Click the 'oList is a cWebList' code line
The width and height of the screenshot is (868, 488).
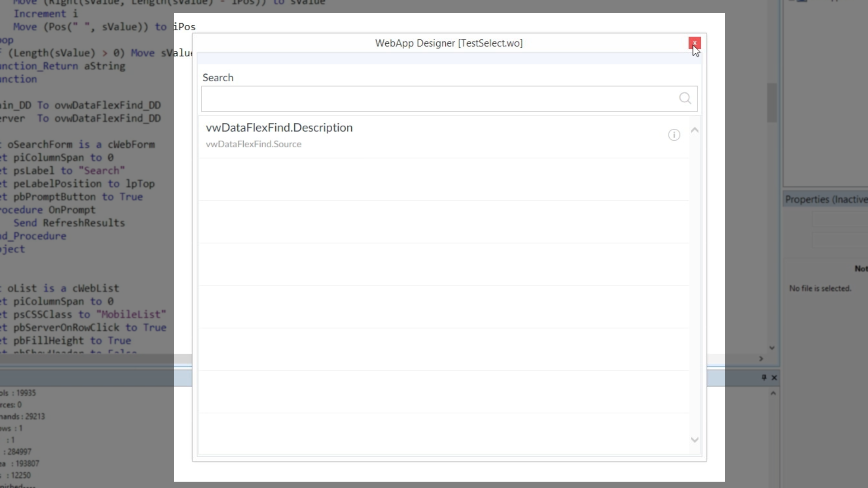(63, 288)
